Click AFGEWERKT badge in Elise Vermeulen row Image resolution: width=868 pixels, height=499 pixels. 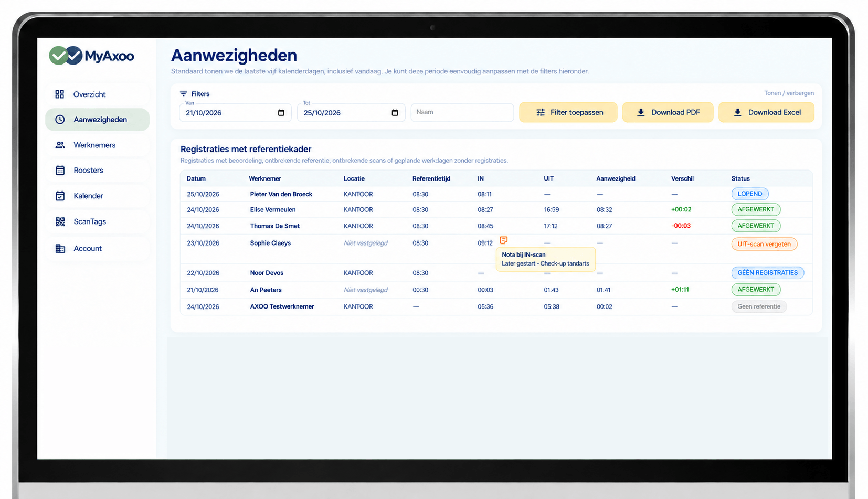click(x=756, y=209)
